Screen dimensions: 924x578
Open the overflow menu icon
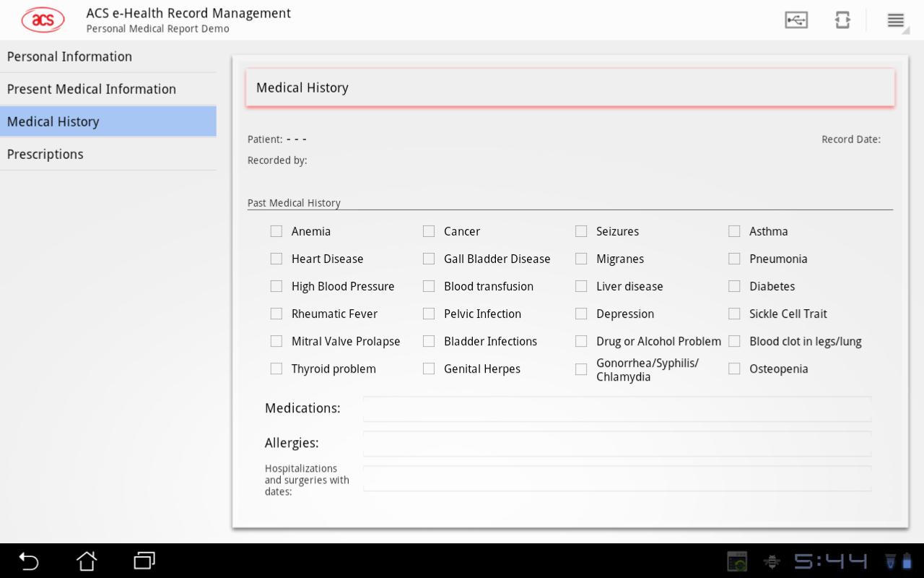[x=896, y=20]
